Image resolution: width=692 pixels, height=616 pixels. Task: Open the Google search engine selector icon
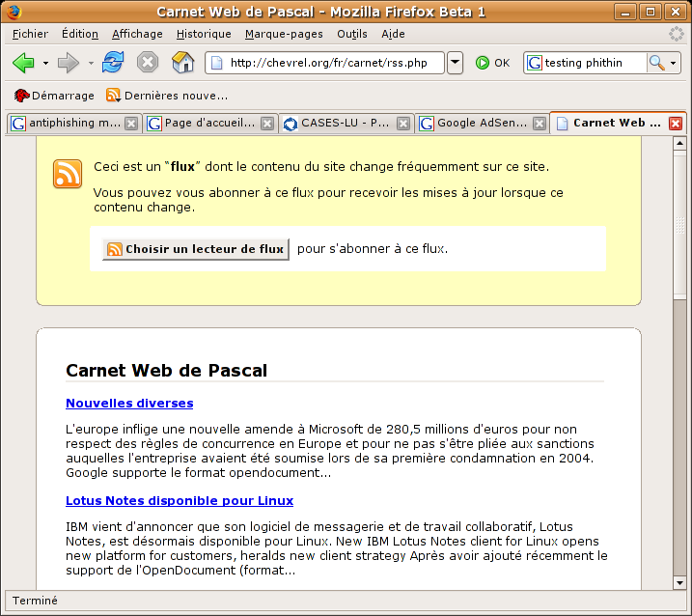534,63
